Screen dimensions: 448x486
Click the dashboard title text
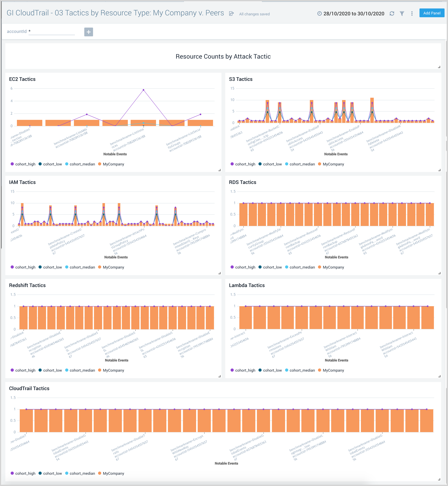[x=115, y=13]
